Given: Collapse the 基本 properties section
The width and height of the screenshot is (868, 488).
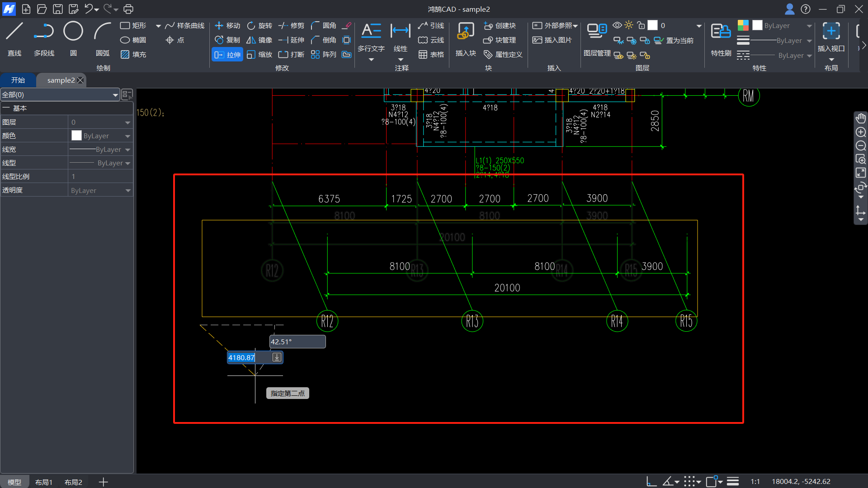Looking at the screenshot, I should coord(6,108).
